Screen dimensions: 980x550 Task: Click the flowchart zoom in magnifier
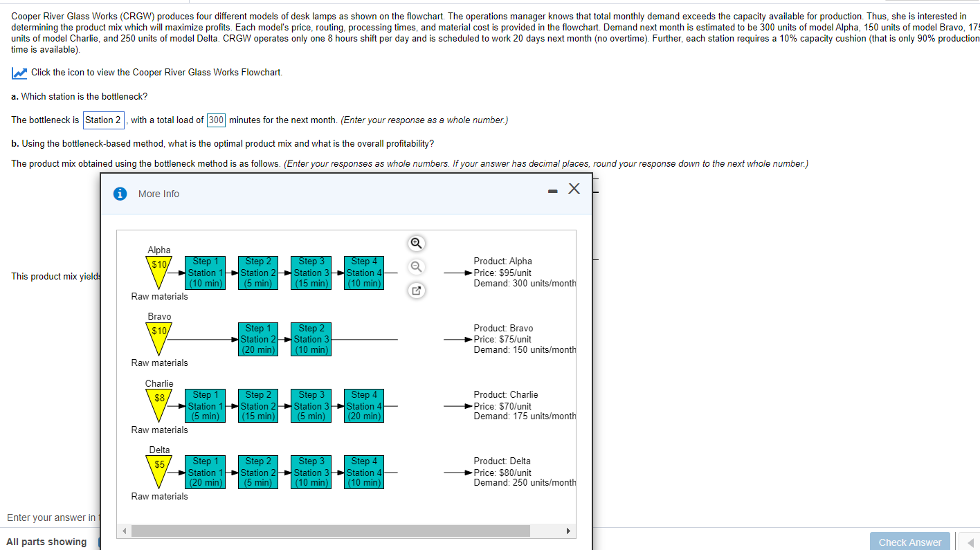click(415, 243)
